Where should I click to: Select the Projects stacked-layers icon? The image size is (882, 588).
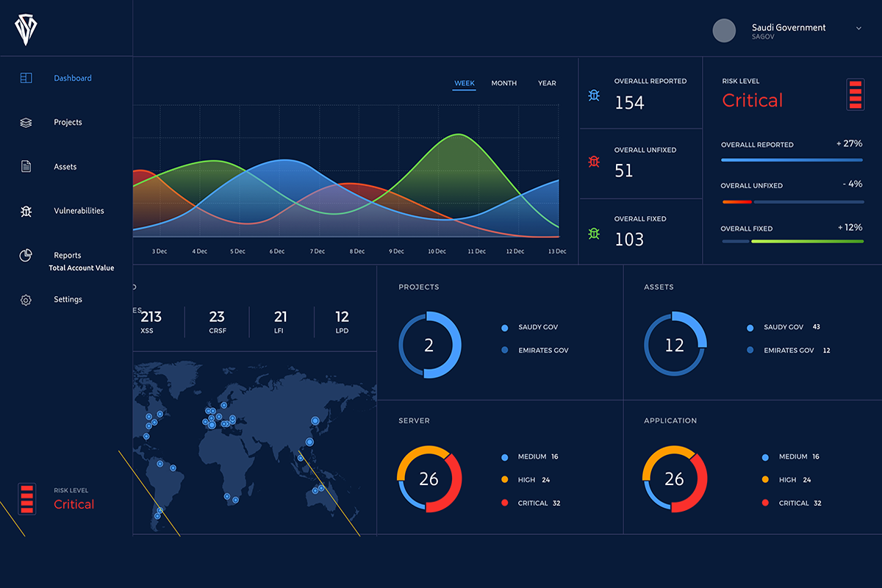coord(26,123)
